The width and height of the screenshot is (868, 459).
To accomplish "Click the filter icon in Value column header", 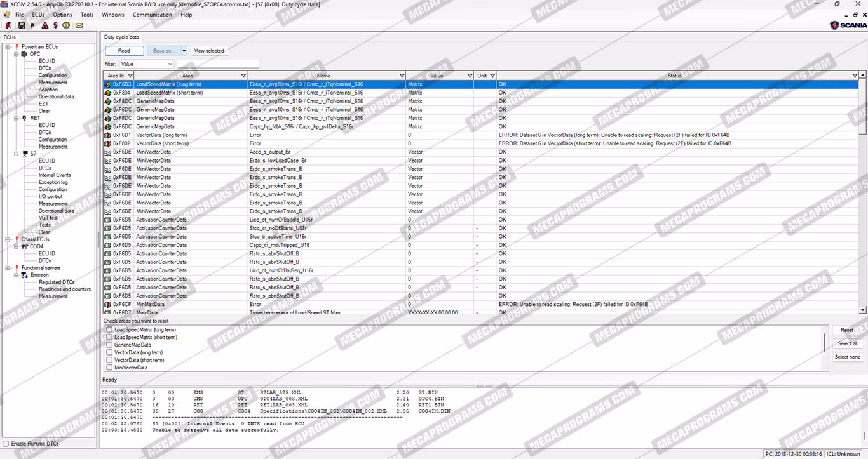I will 470,76.
